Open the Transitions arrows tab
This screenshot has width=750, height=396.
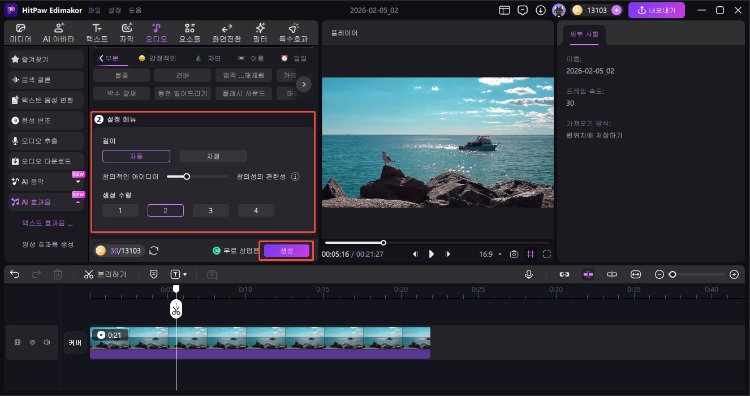(227, 33)
